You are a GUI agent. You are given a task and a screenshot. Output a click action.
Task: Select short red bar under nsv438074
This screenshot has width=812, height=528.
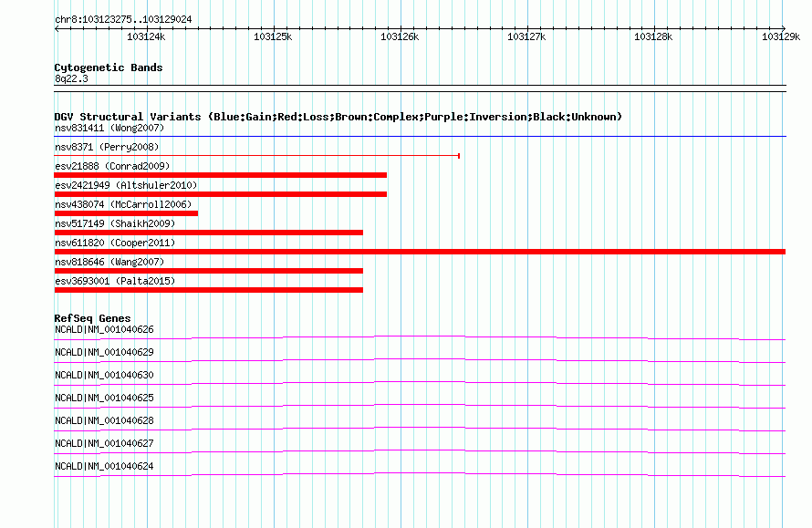point(126,213)
